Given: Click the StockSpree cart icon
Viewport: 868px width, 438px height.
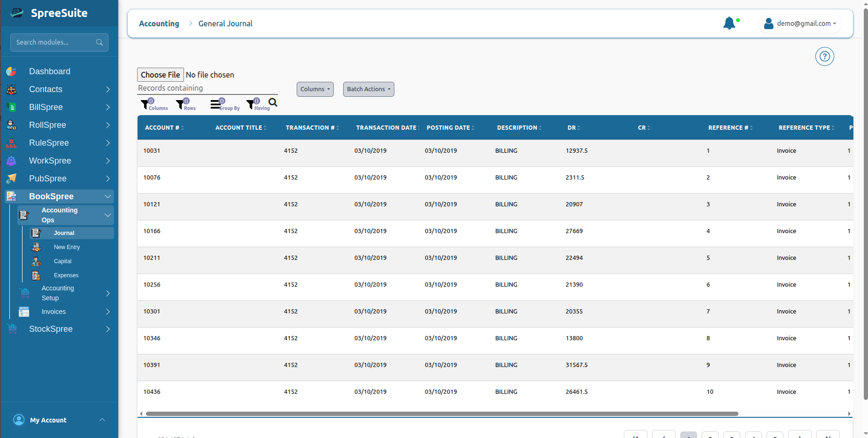Looking at the screenshot, I should [11, 329].
